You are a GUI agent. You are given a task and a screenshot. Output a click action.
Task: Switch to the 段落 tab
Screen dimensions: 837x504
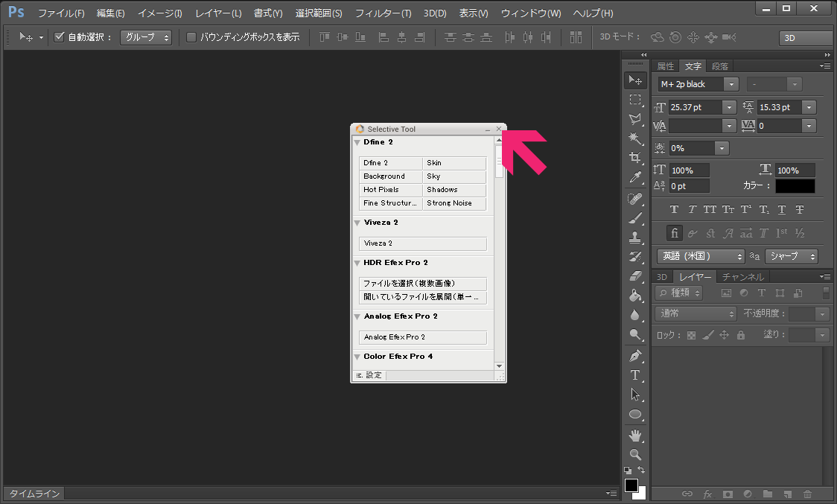tap(719, 66)
